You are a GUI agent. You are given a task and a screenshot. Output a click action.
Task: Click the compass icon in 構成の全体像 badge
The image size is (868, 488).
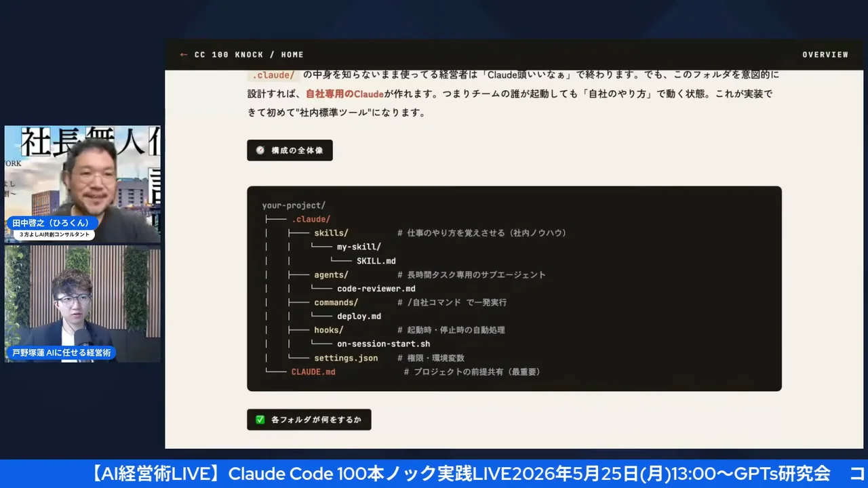tap(260, 150)
